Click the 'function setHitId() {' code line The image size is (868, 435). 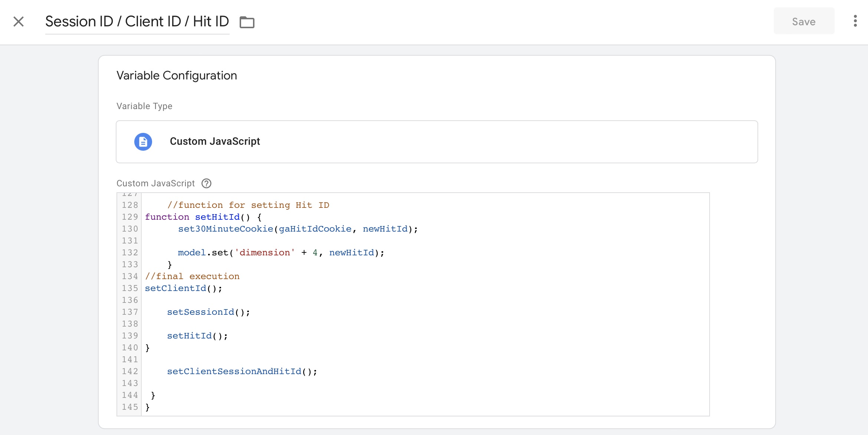point(203,217)
